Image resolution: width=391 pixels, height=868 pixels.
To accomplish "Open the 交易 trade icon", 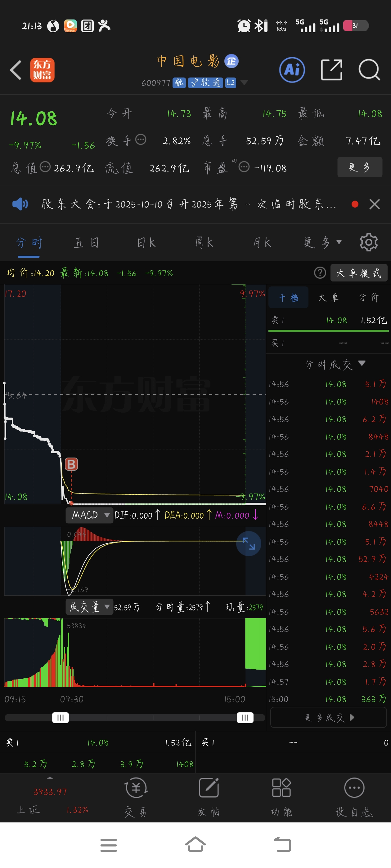I will pyautogui.click(x=136, y=798).
